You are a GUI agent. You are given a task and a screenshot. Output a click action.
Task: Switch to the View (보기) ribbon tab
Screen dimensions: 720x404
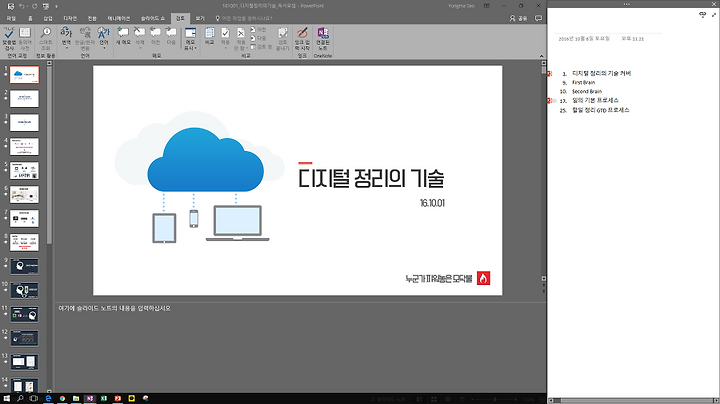coord(200,18)
